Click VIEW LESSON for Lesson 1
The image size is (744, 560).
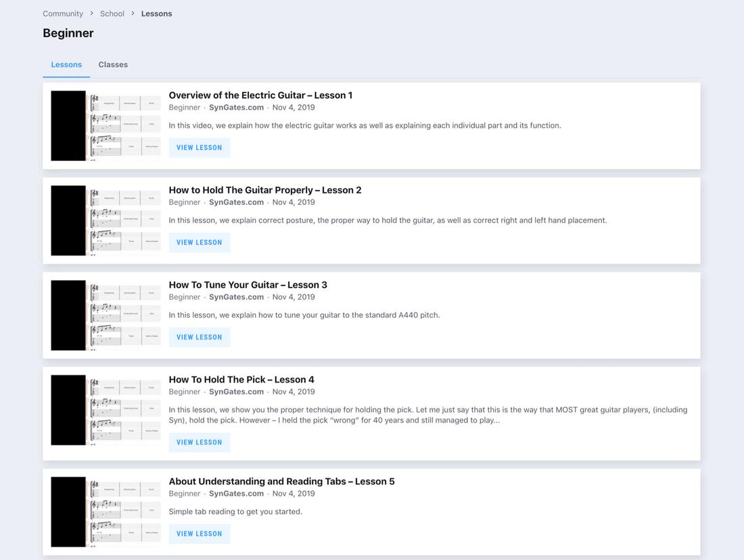coord(199,147)
